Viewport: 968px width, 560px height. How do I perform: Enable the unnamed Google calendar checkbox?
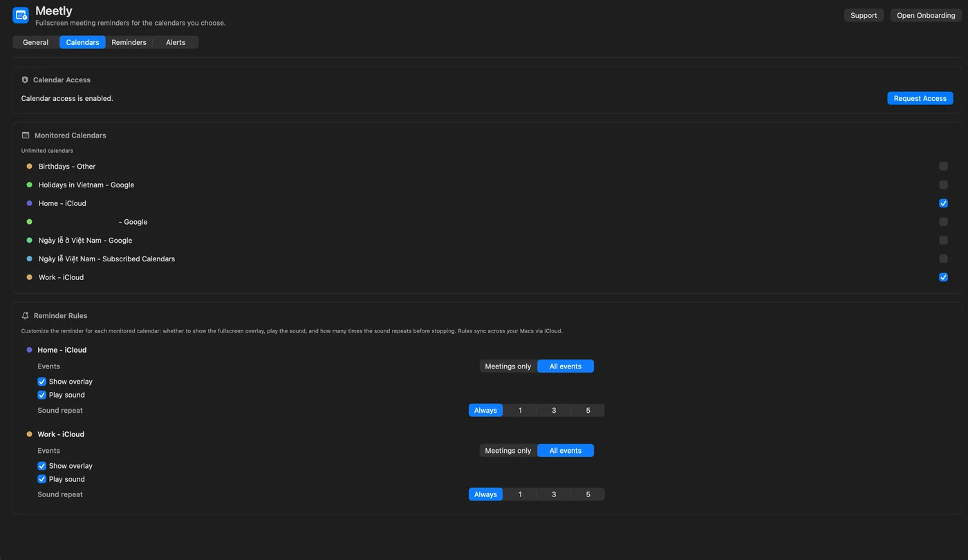tap(943, 222)
